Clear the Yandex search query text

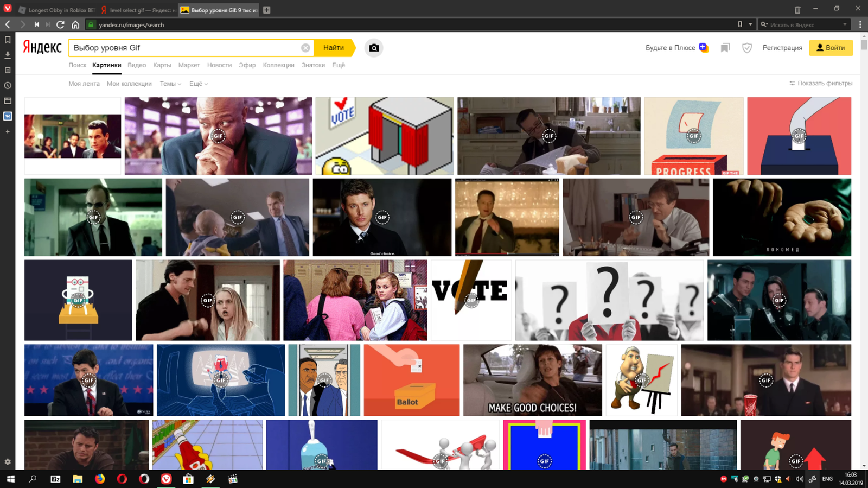[305, 48]
